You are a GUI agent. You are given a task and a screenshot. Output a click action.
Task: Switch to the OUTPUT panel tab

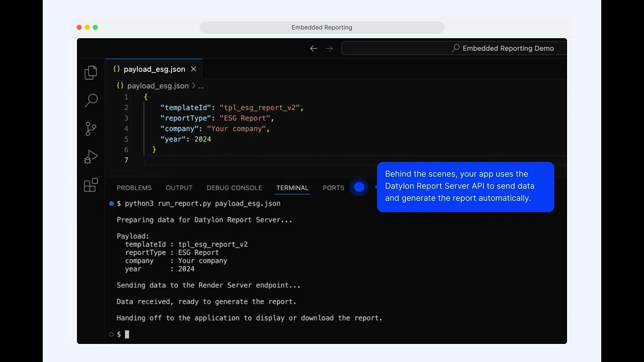pos(179,188)
